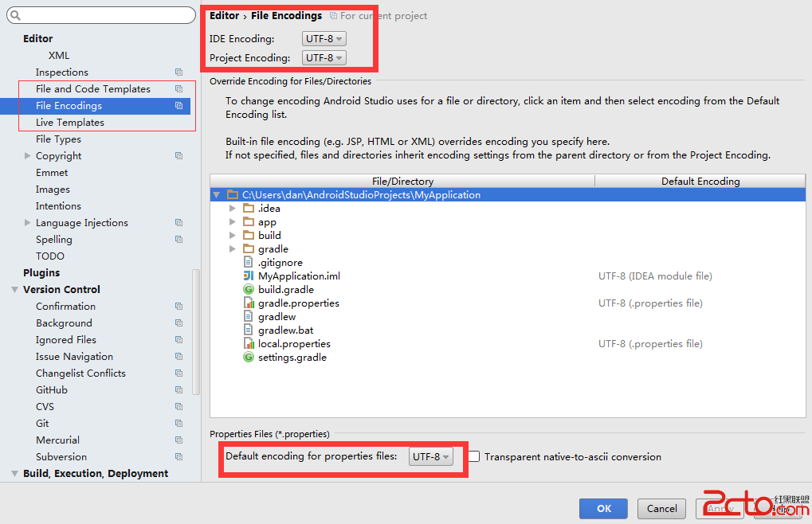Collapse the Build, Execution, Deployment section
Viewport: 812px width, 524px height.
[x=15, y=473]
